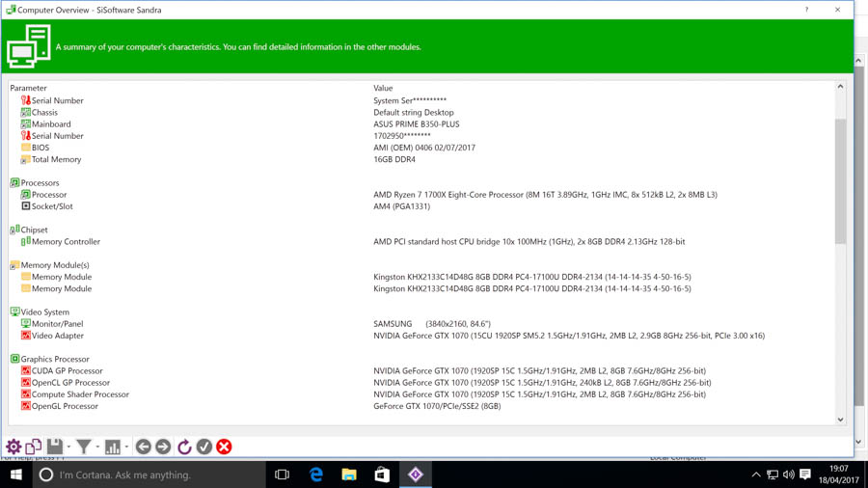
Task: Click the save floppy disk icon
Action: (54, 447)
